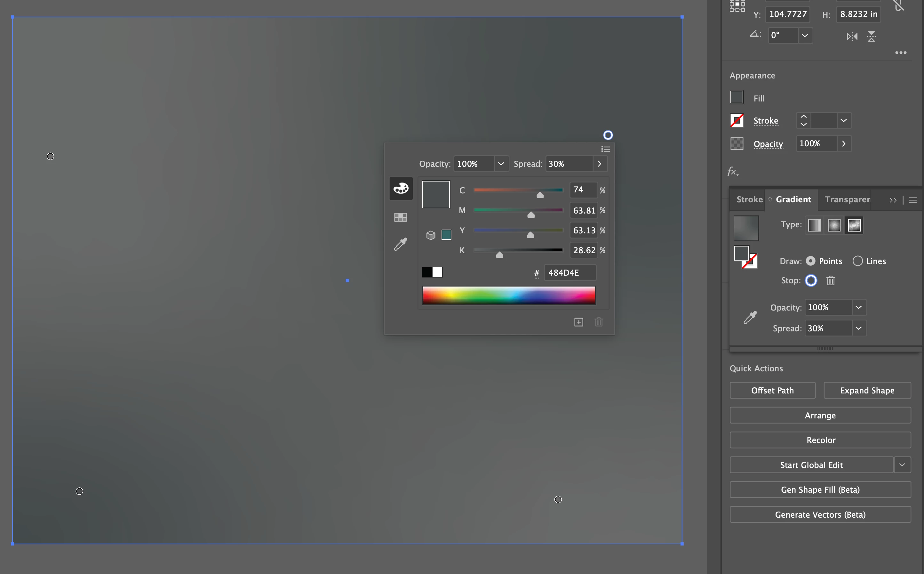Switch to the Swatches grid icon
The width and height of the screenshot is (924, 574).
[x=401, y=217]
